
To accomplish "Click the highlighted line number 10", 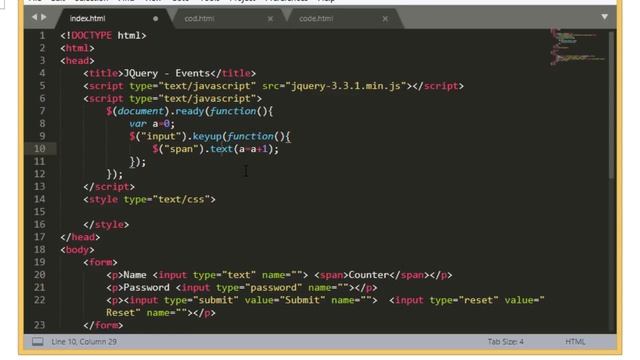I will tap(40, 149).
